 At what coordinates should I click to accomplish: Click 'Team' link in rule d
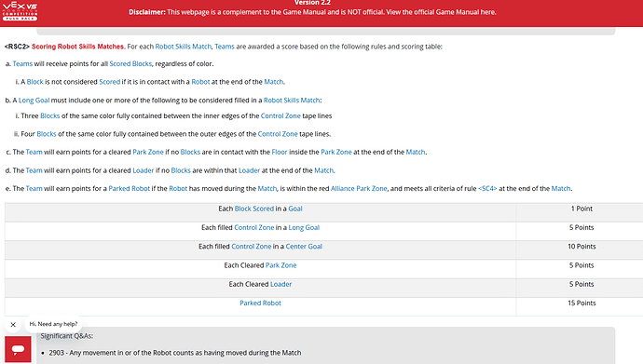click(34, 170)
